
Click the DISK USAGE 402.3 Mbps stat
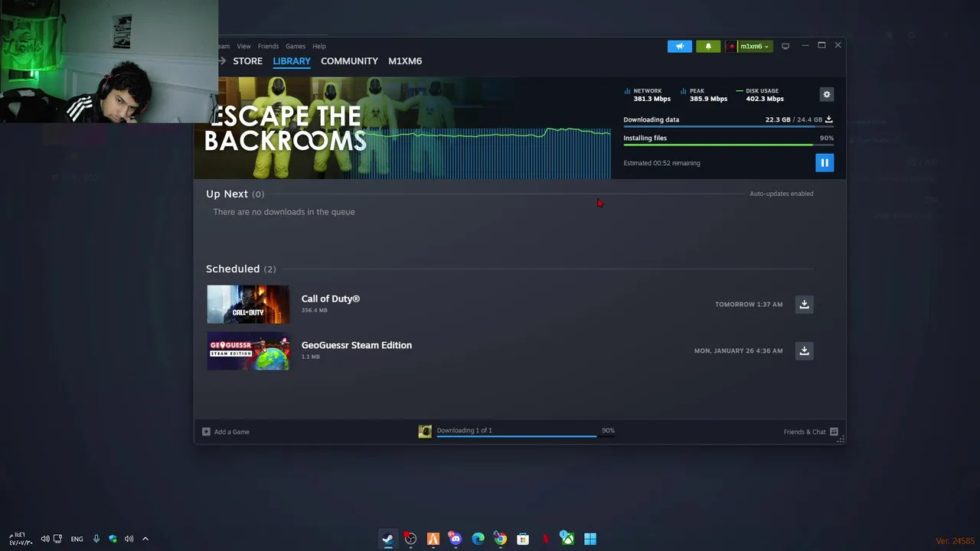759,95
